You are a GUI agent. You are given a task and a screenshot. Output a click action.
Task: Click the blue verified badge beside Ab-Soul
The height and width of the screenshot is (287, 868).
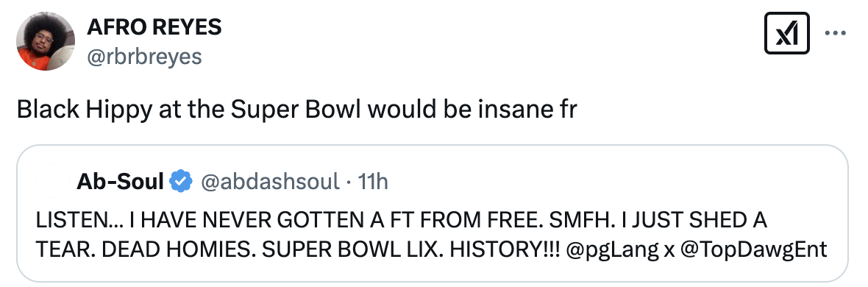180,181
